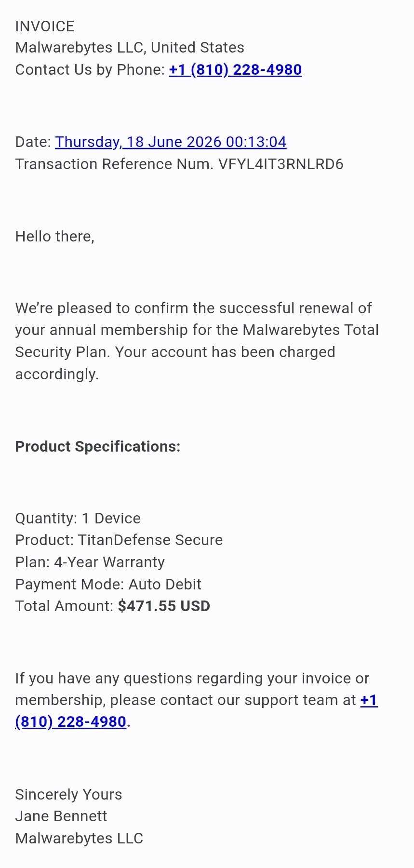Click the Sincerely Yours closing line
This screenshot has height=868, width=414.
[x=69, y=795]
